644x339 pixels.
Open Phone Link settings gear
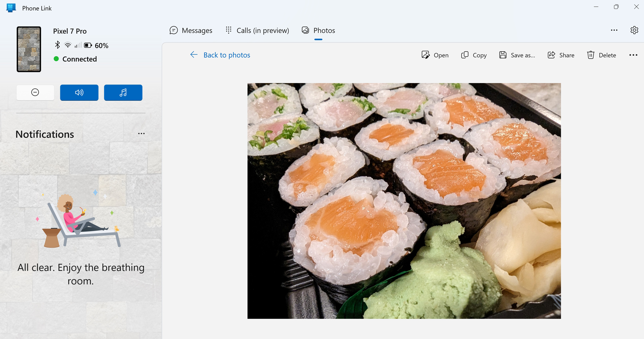point(634,30)
